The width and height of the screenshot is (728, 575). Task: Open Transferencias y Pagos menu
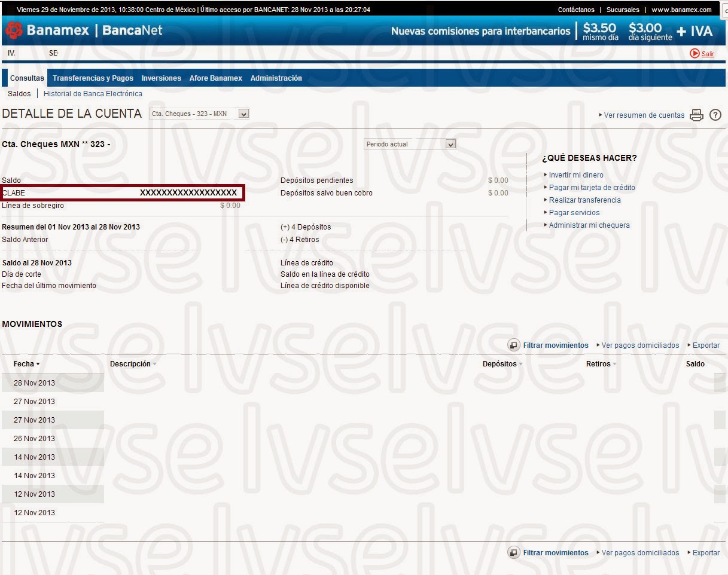coord(93,78)
